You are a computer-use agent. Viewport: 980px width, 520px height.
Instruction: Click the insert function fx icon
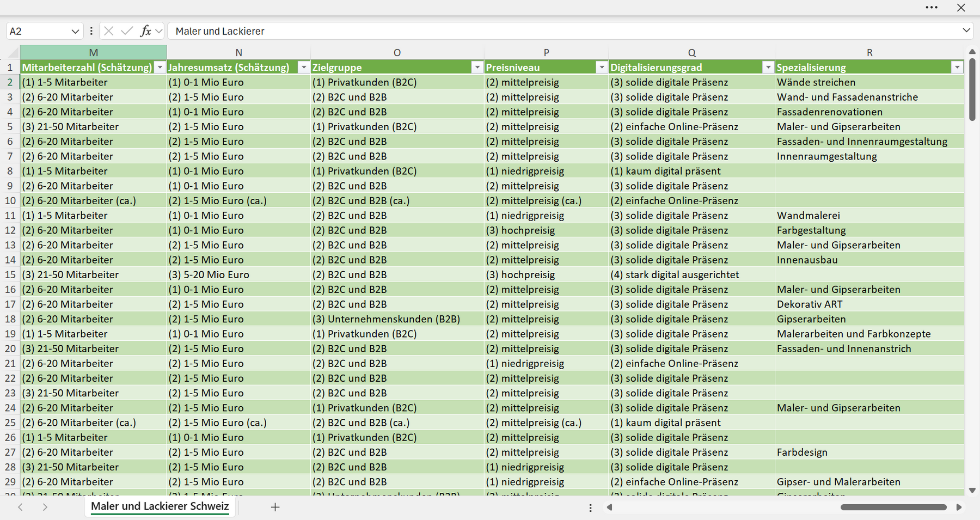point(145,31)
